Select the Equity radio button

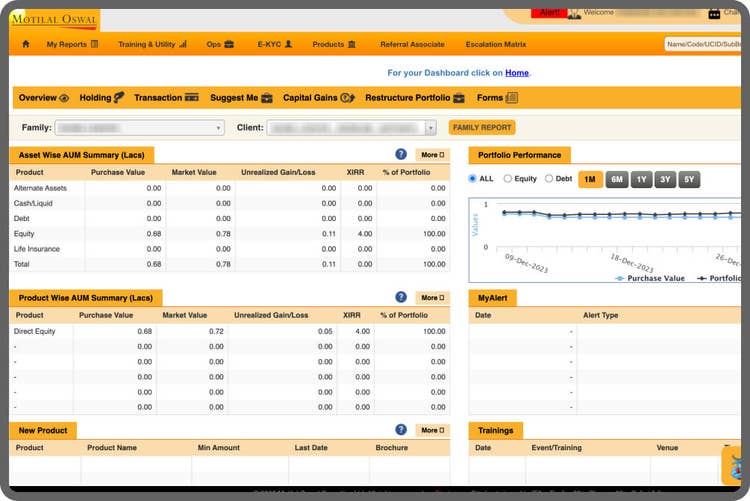coord(508,179)
